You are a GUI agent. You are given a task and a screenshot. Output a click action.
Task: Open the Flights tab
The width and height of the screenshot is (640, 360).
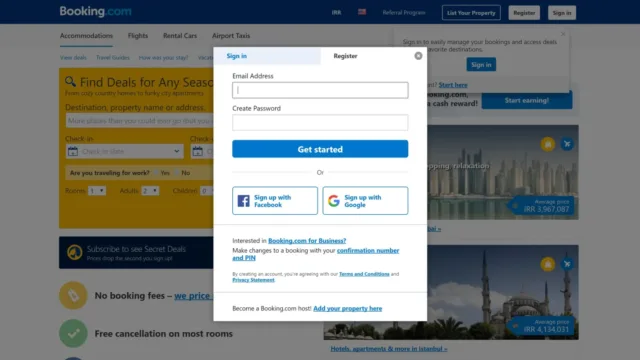[138, 36]
